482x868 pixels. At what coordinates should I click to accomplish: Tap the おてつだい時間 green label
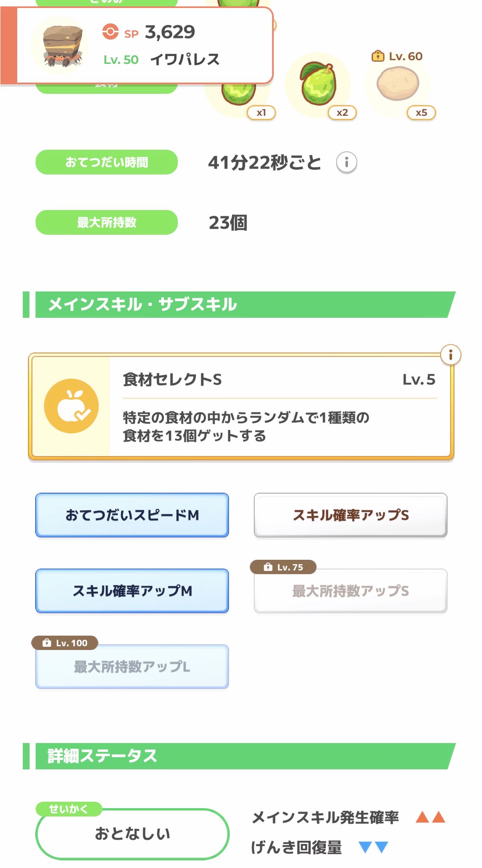click(106, 162)
